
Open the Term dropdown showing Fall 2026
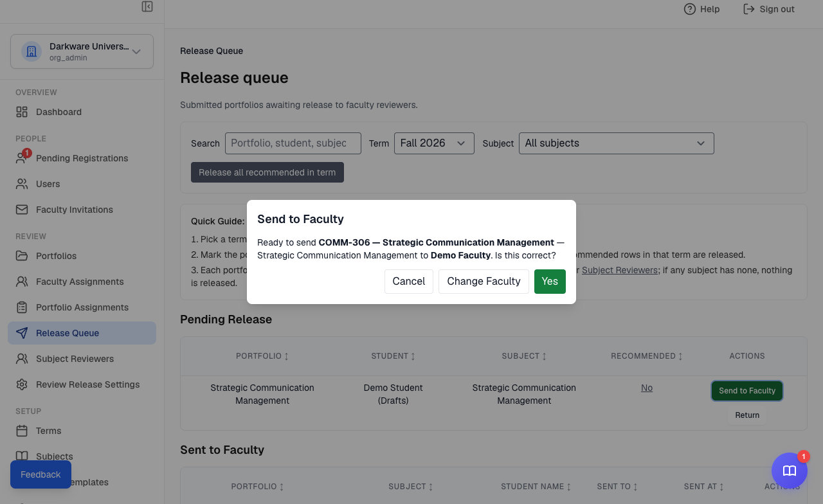tap(434, 143)
